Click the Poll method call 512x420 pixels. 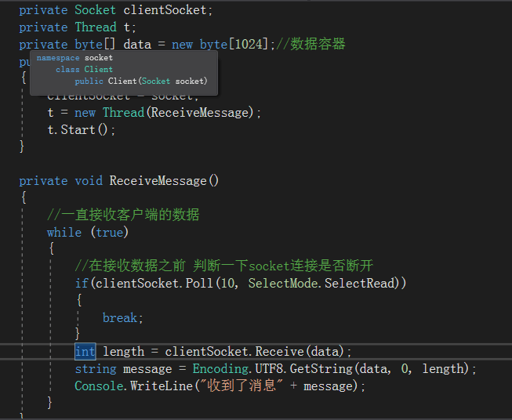[x=199, y=283]
